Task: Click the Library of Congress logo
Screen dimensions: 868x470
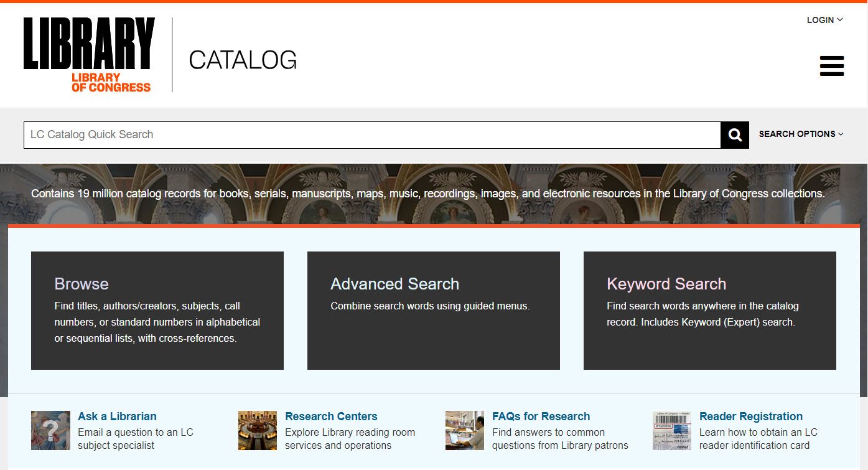Action: click(x=89, y=55)
